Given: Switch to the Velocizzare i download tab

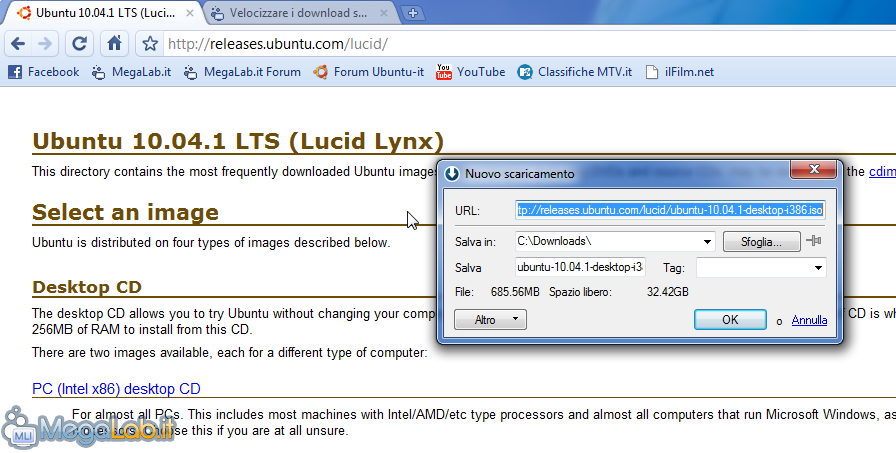Looking at the screenshot, I should [298, 13].
